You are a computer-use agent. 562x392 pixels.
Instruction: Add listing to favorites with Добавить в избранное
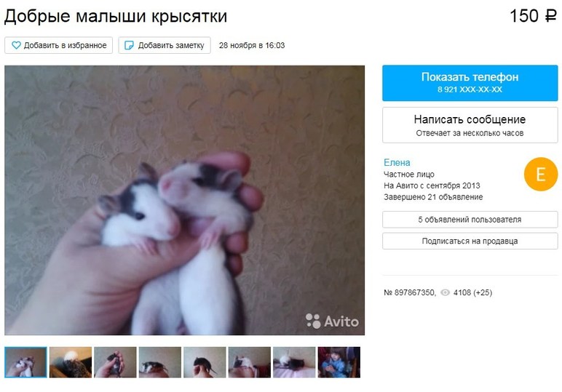(x=59, y=45)
